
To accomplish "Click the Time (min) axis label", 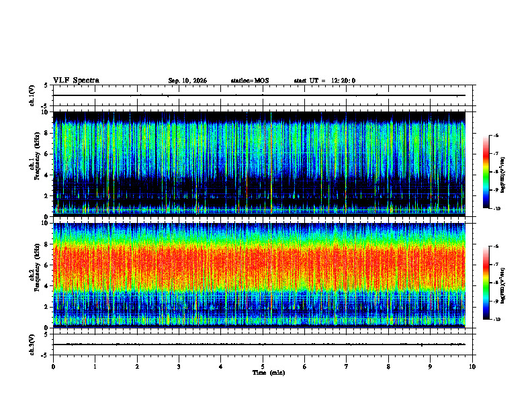I will [x=269, y=373].
